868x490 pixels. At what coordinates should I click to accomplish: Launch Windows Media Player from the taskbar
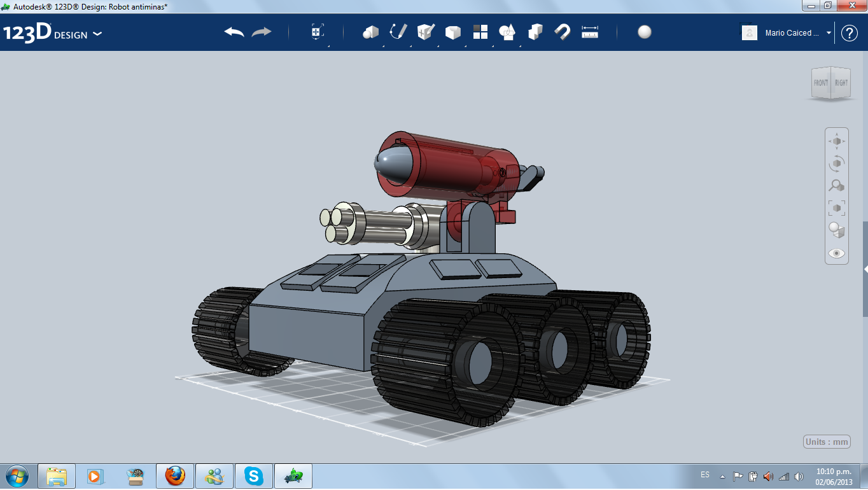click(95, 476)
